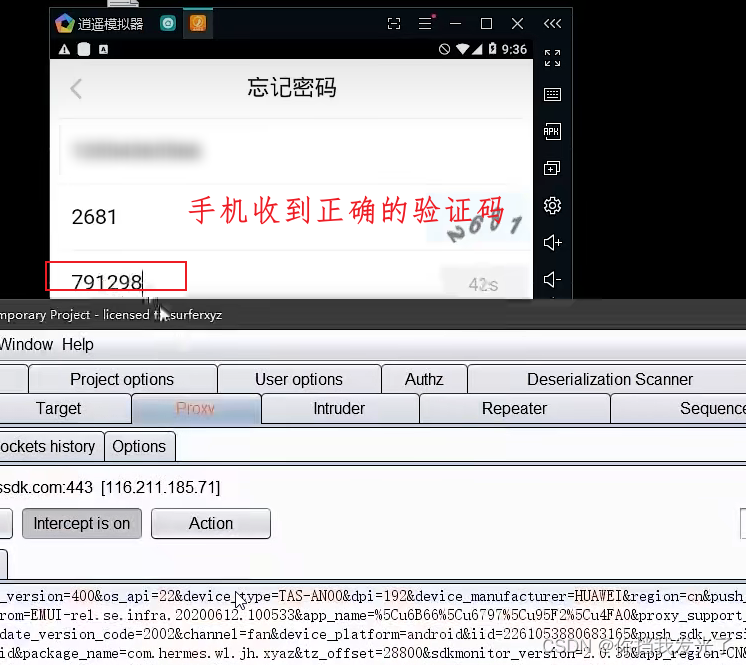Click the host text sdk.com:443 [116.211.185.71]
The width and height of the screenshot is (746, 665).
point(110,487)
